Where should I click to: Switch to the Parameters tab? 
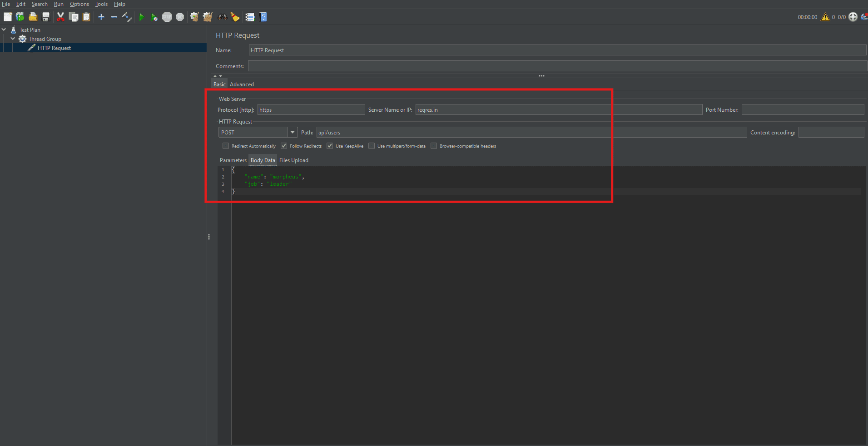233,160
